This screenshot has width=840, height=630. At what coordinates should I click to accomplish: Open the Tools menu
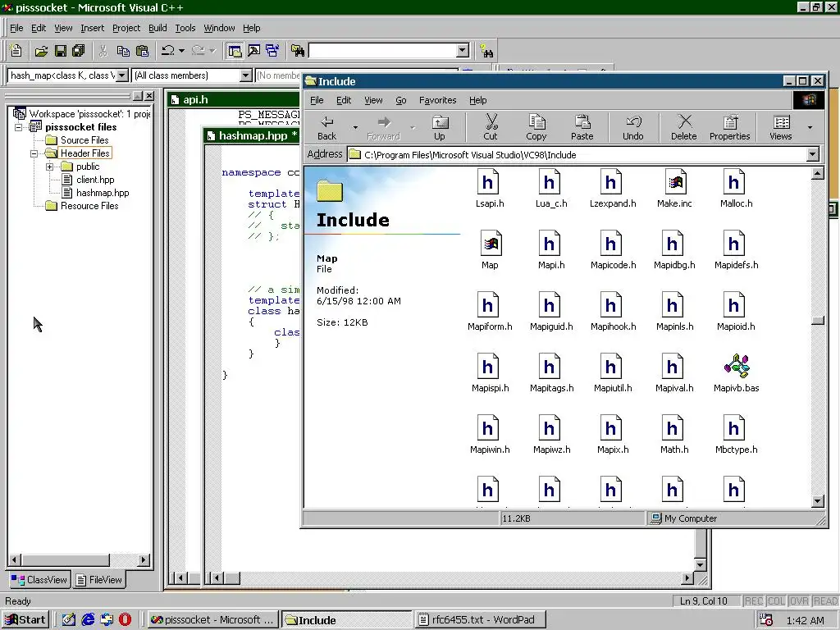tap(185, 28)
